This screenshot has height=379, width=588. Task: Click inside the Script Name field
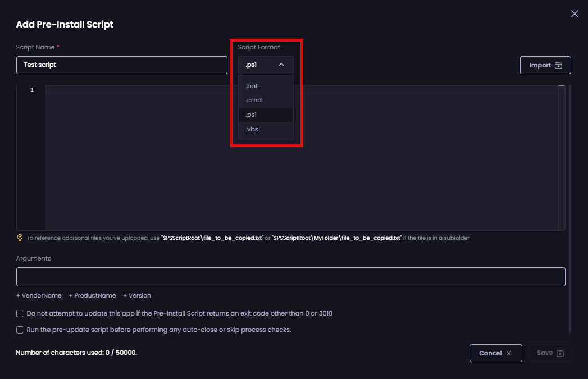click(121, 65)
